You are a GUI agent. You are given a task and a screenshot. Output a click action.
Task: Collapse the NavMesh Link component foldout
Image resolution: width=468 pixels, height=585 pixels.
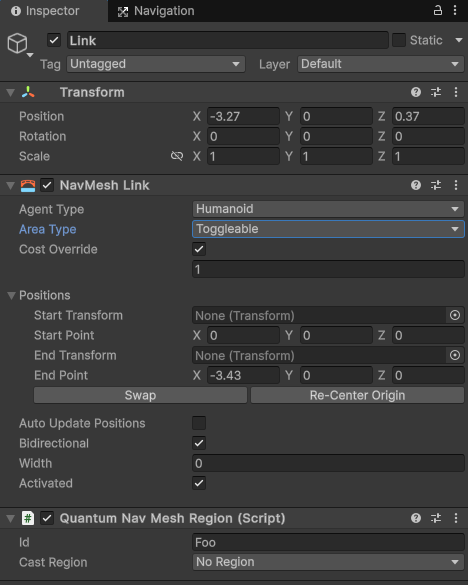click(x=11, y=185)
